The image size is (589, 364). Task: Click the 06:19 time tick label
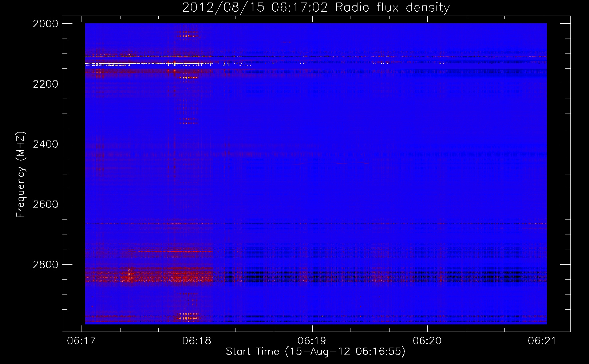tap(312, 341)
